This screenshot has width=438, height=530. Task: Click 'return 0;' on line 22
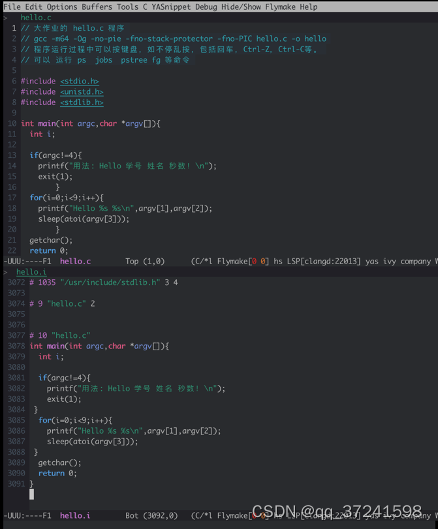(49, 251)
